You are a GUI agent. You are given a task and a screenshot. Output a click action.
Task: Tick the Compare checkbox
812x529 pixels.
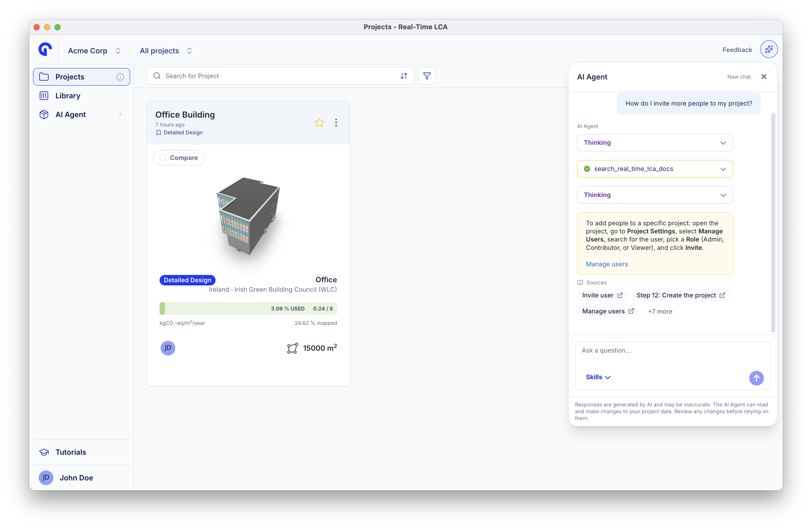(x=163, y=158)
